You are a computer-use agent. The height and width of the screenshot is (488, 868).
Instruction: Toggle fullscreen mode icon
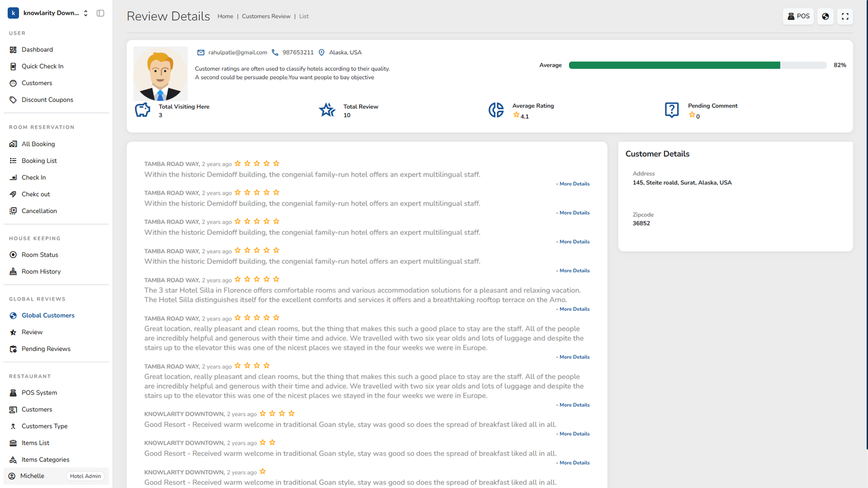point(845,16)
